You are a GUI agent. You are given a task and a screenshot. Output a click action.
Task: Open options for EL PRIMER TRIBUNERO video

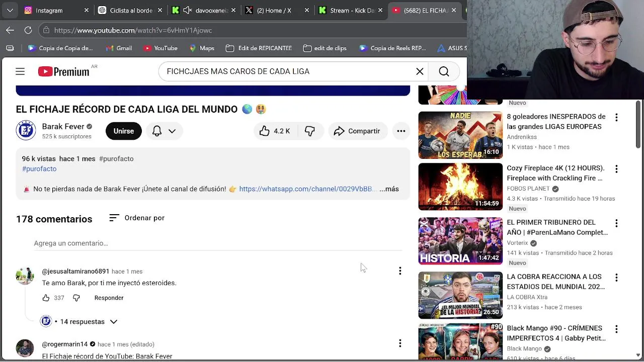click(x=616, y=223)
